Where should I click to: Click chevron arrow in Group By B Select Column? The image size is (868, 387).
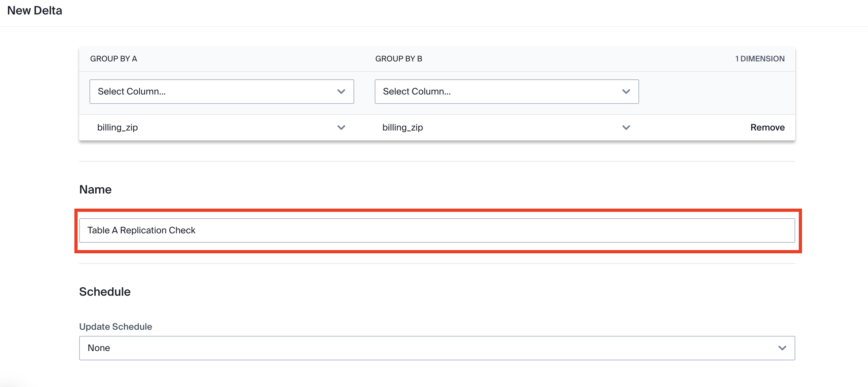click(x=626, y=92)
